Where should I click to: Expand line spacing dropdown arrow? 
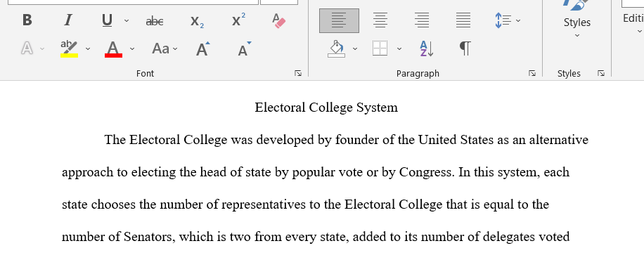[518, 20]
